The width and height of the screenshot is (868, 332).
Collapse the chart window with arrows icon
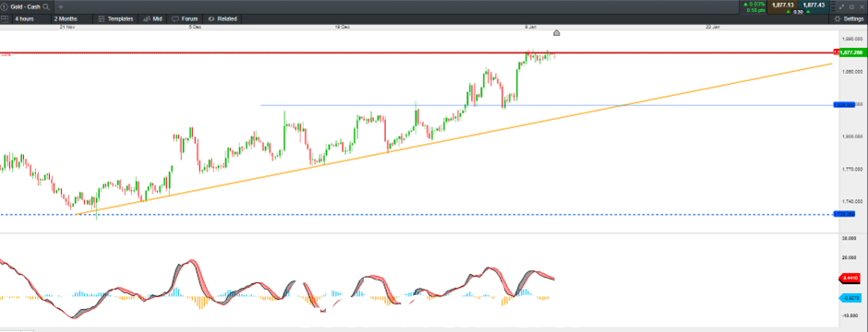coord(842,7)
